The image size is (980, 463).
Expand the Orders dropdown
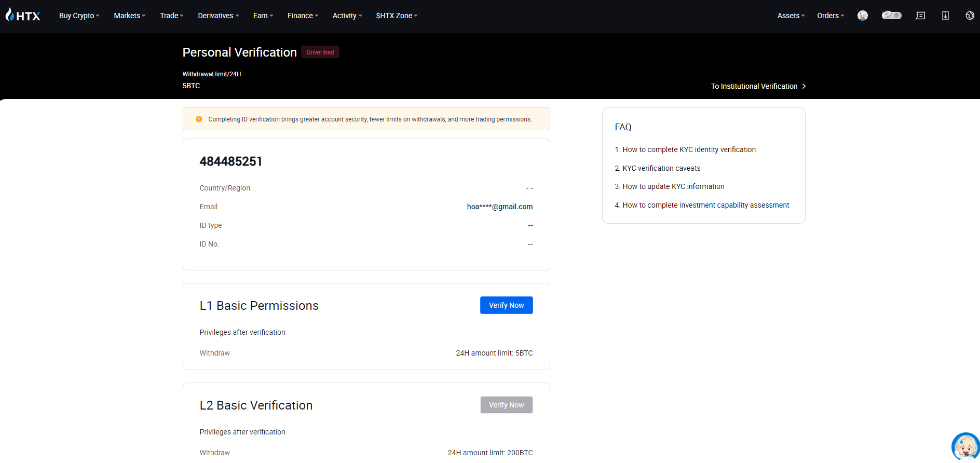831,16
